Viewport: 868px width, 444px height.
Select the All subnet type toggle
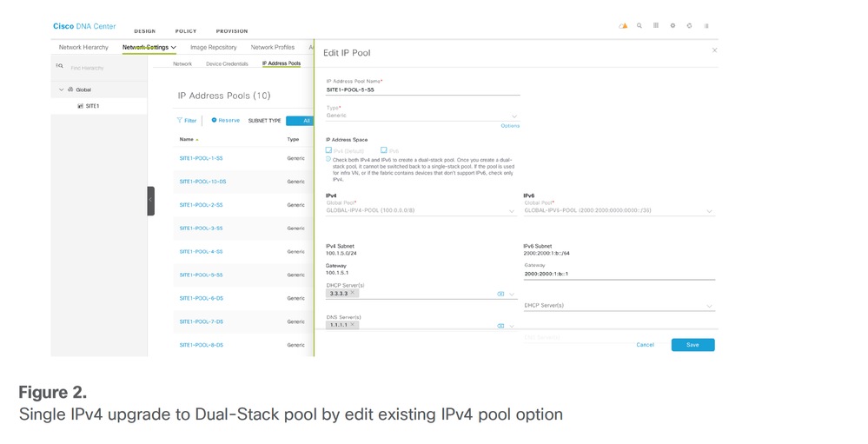tap(300, 121)
